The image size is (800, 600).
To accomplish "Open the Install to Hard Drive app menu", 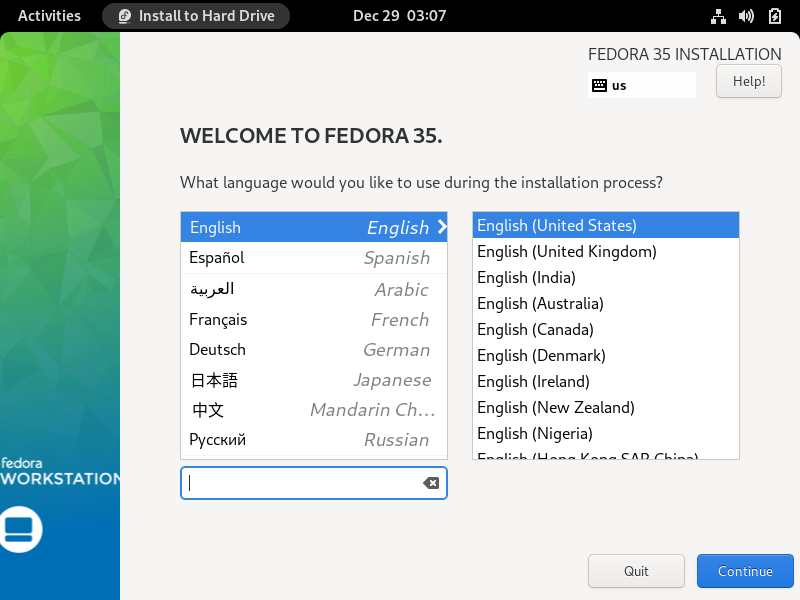I will click(x=196, y=16).
